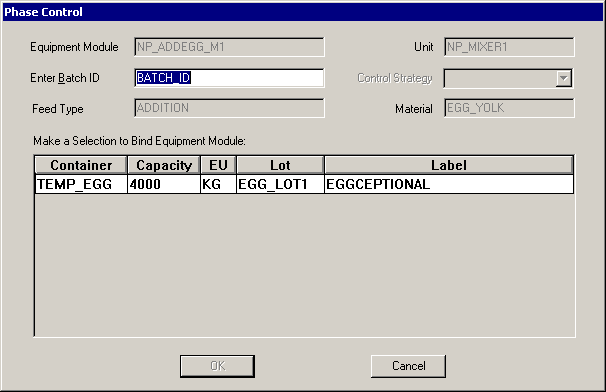
Task: Click 'Make a Selection to Bind Equipment Module' text
Action: (x=139, y=141)
